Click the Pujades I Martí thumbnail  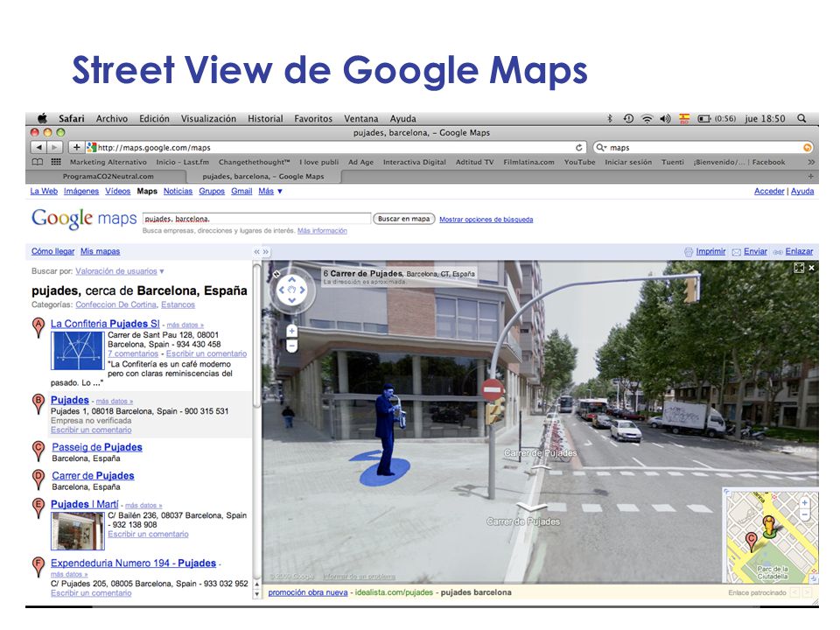(x=78, y=531)
